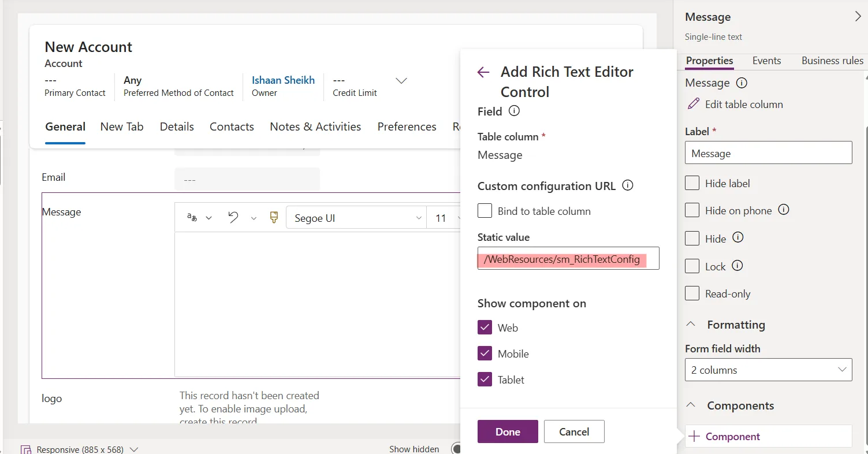Click the info icon next to Message heading
The width and height of the screenshot is (868, 454).
[x=742, y=83]
